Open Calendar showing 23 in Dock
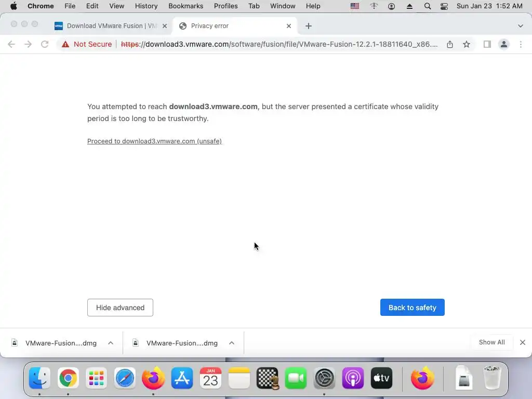This screenshot has width=532, height=399. [x=210, y=378]
